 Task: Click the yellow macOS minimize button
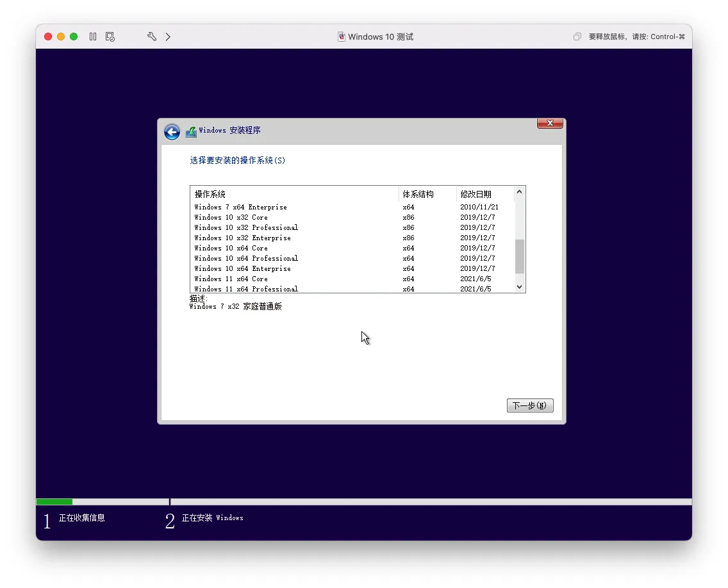click(61, 37)
